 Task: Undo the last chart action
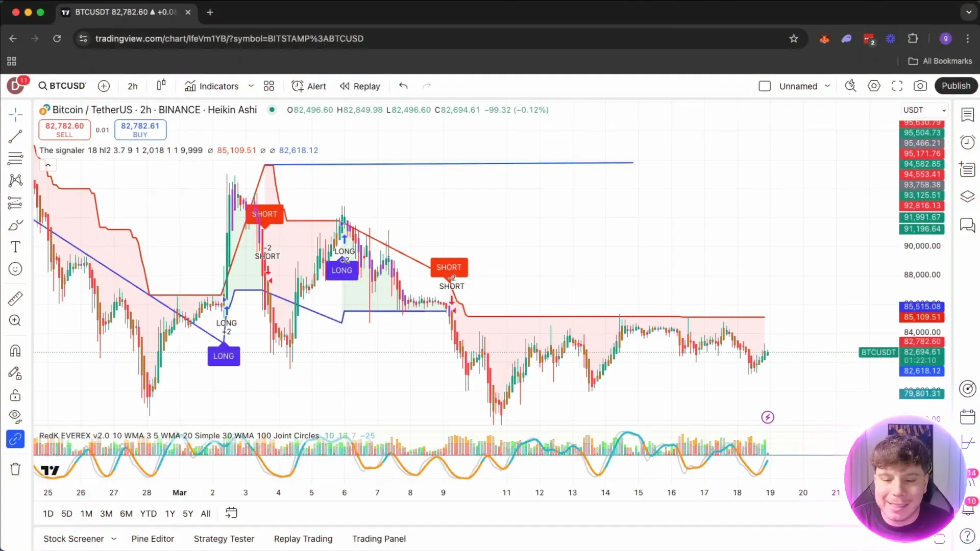[x=403, y=86]
